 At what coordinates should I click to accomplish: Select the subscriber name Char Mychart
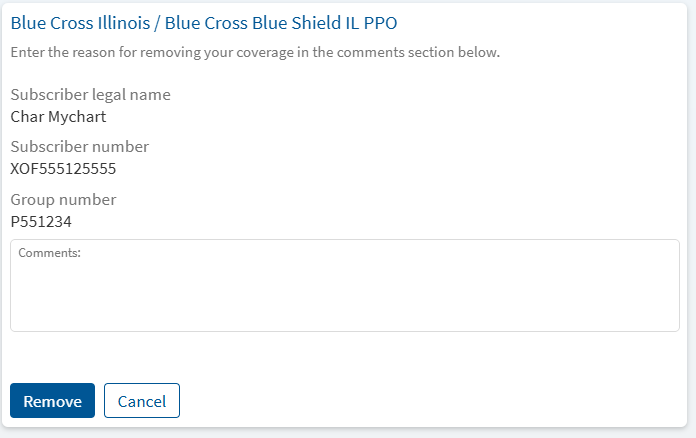[x=58, y=117]
